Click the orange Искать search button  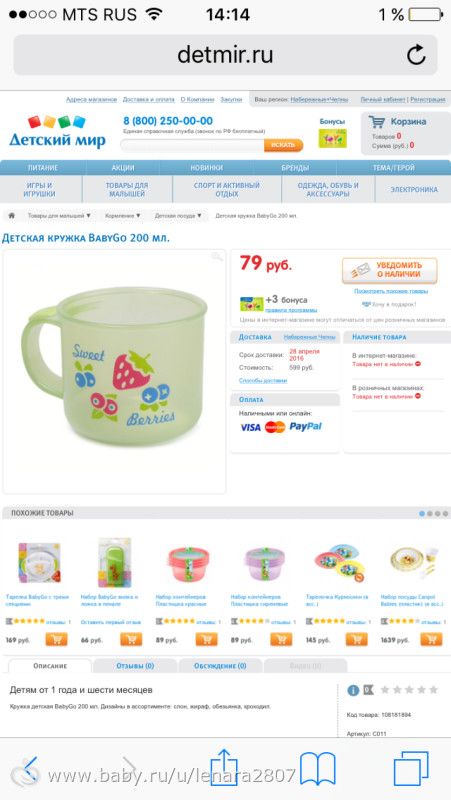click(x=283, y=145)
